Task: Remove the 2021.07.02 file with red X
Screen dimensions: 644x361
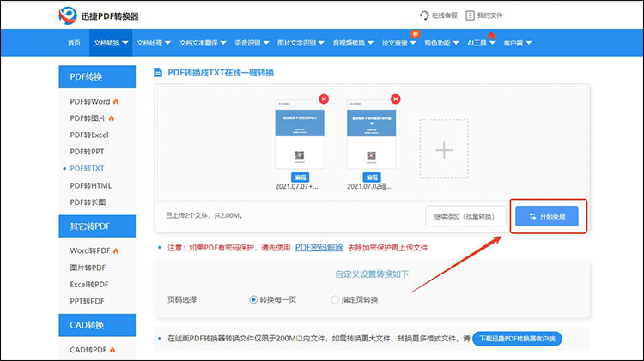Action: 396,99
